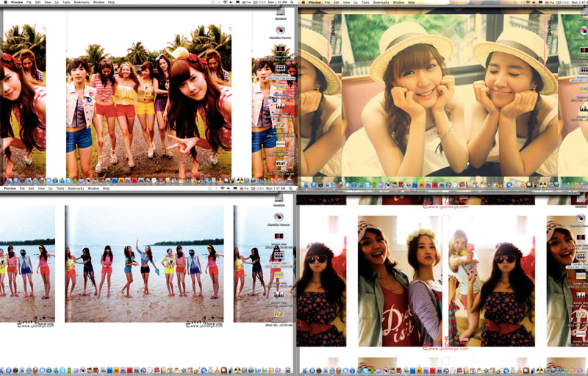
Task: Select the centered beach group photo
Action: click(144, 264)
